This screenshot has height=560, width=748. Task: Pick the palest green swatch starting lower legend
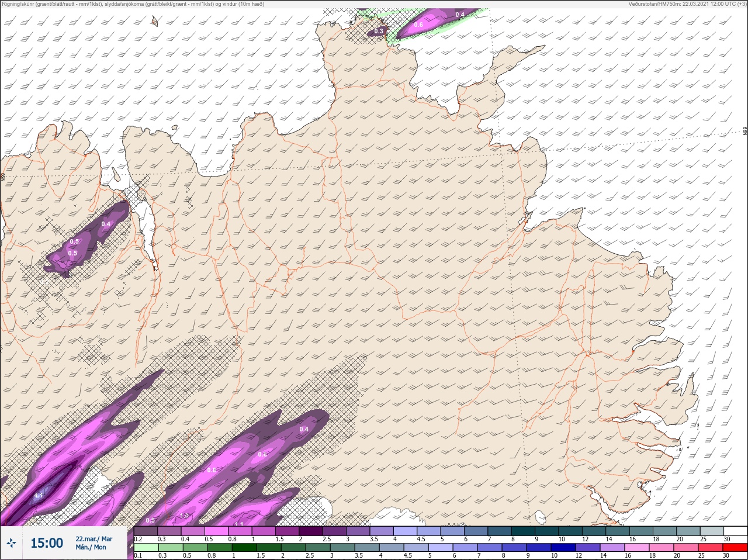point(146,548)
